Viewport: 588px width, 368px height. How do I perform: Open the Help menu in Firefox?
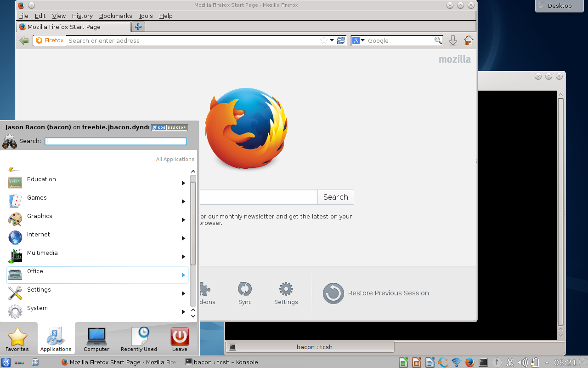point(166,16)
